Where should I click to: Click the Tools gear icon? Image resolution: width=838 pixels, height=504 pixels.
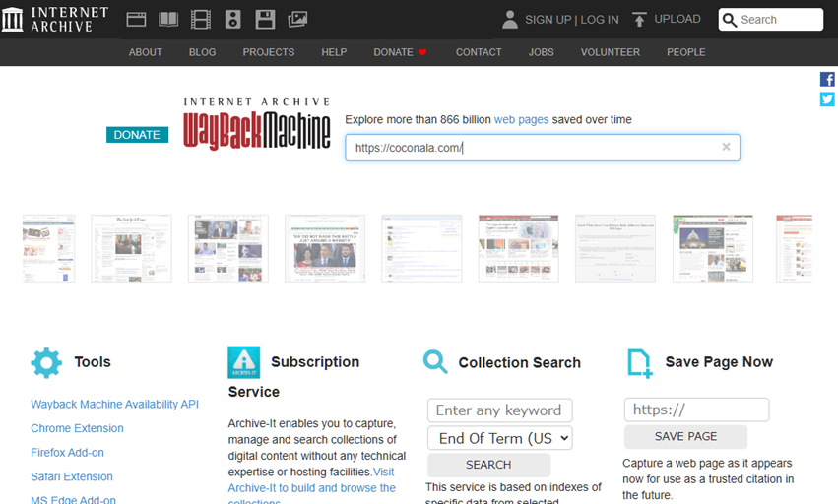click(46, 363)
